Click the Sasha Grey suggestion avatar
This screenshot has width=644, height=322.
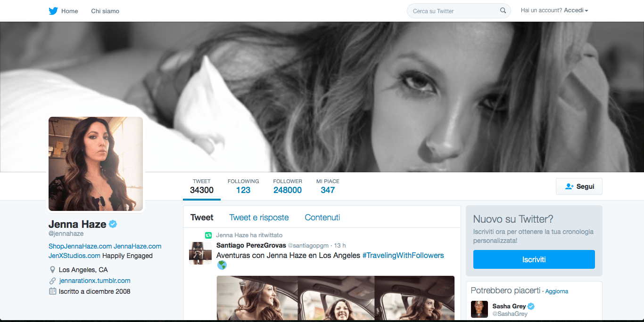pos(479,309)
